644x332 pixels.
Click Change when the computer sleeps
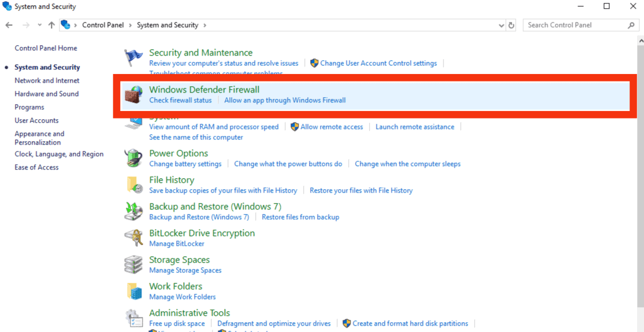407,164
